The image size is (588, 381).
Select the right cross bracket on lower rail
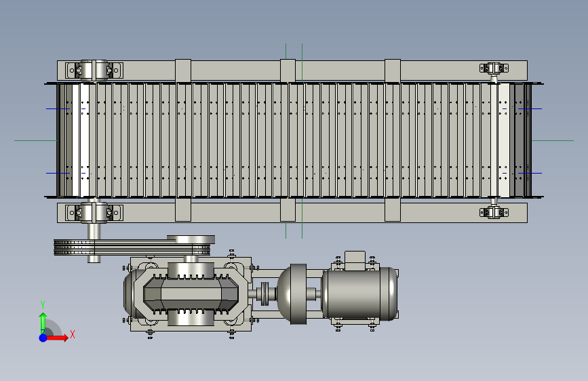pyautogui.click(x=393, y=210)
